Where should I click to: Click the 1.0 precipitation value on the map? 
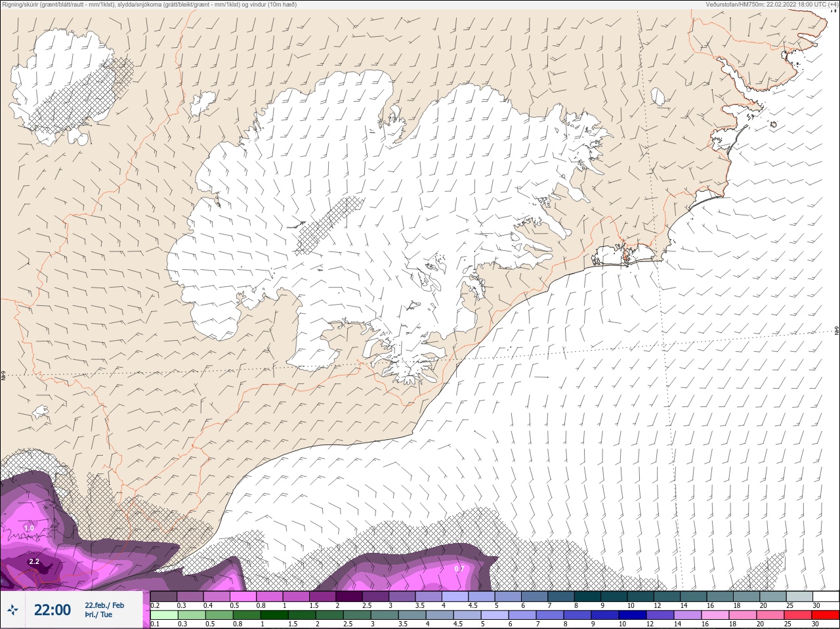coord(29,528)
